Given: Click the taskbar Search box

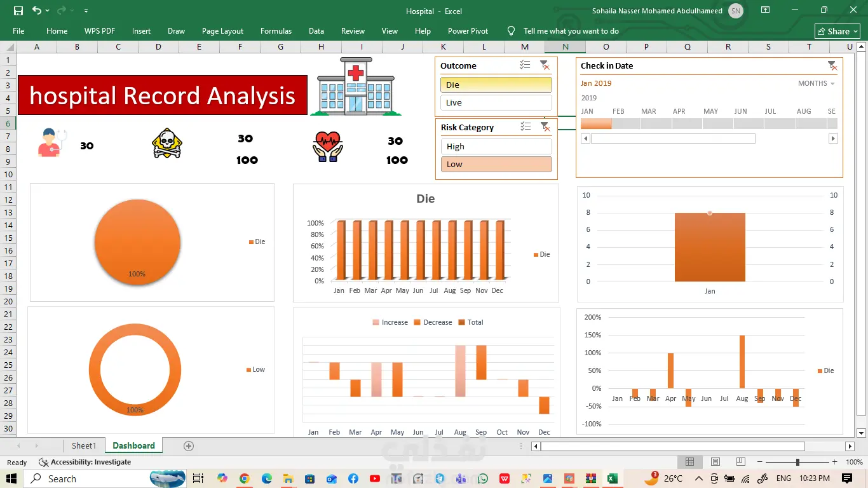Looking at the screenshot, I should [105, 478].
